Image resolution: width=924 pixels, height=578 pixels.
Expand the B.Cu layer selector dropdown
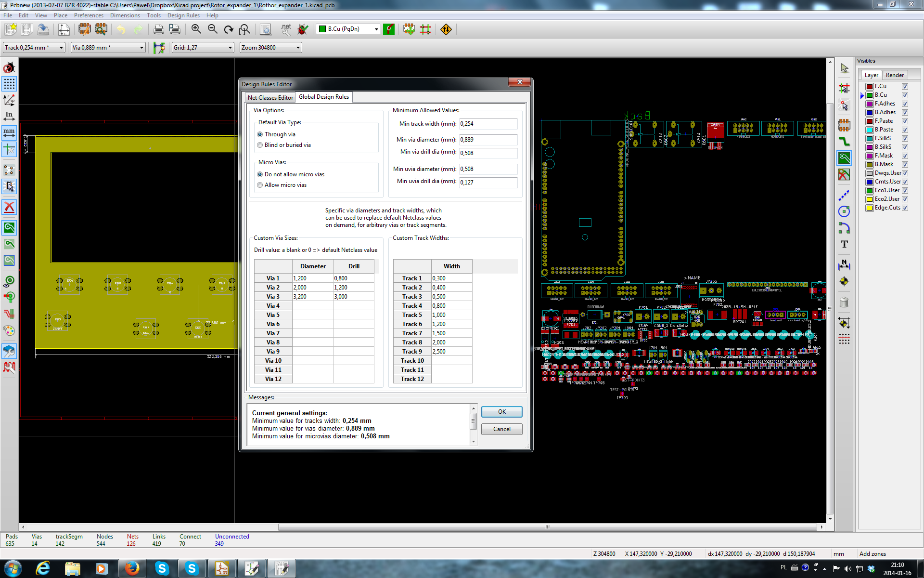coord(376,29)
